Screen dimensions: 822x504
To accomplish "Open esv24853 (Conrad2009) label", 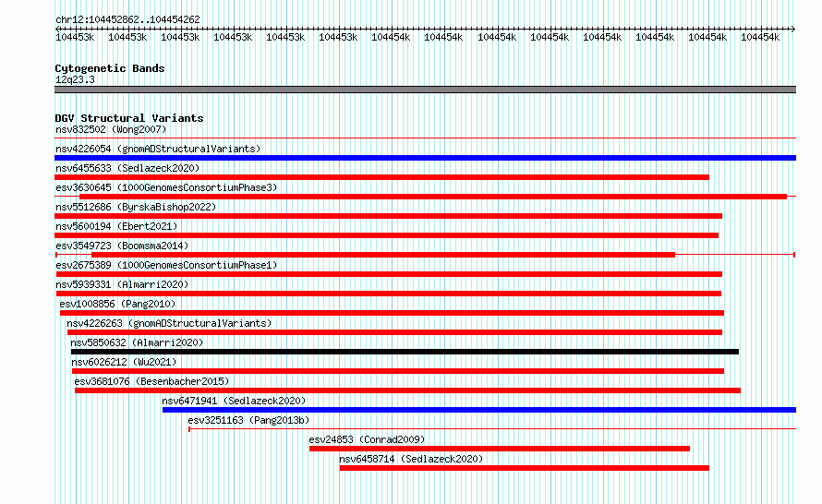I will (367, 439).
